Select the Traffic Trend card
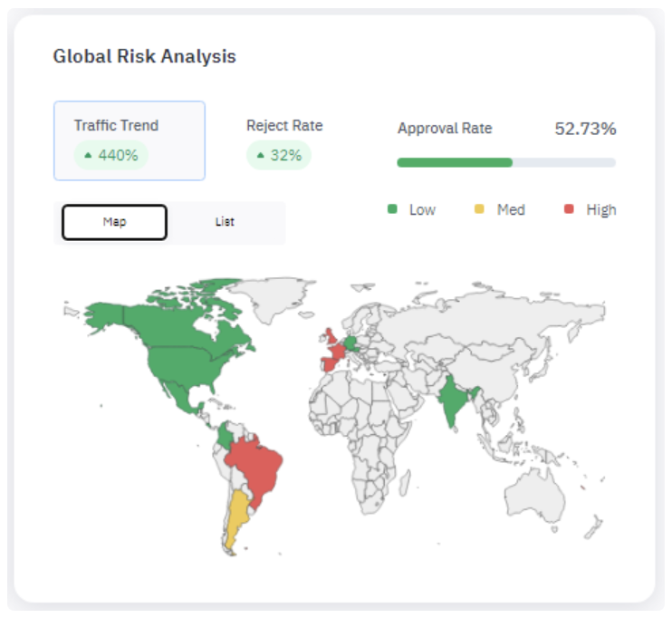The image size is (672, 618). coord(129,140)
